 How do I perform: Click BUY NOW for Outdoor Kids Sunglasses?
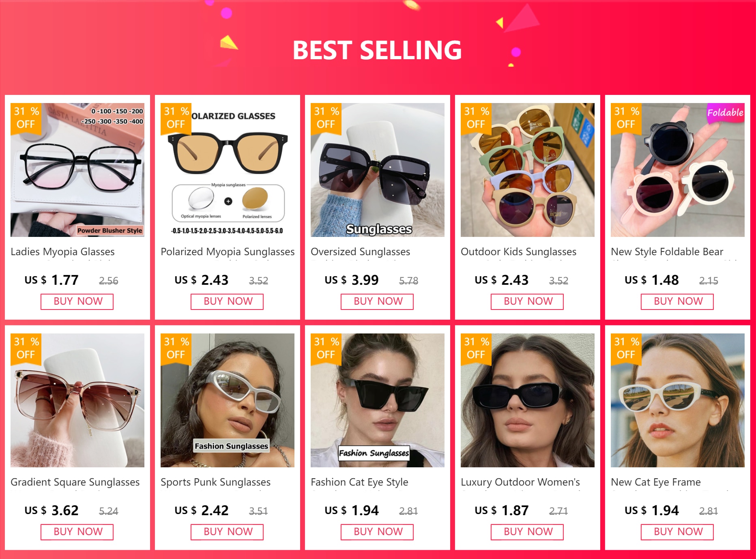tap(527, 301)
